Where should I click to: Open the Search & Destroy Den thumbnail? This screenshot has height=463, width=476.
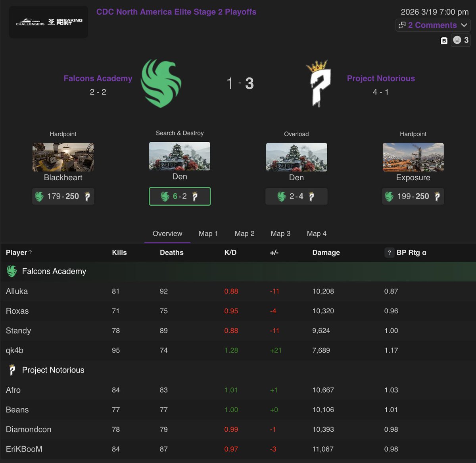180,156
